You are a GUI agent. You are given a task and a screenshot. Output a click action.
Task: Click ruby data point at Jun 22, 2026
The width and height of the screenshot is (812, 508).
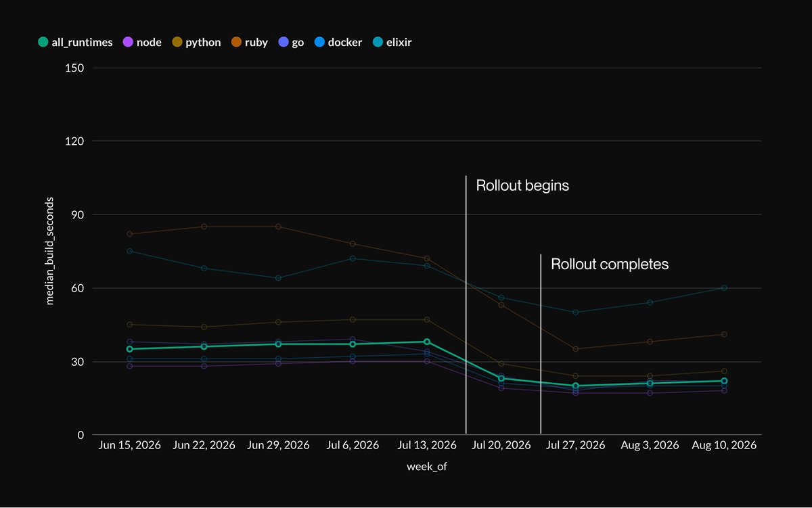tap(204, 227)
